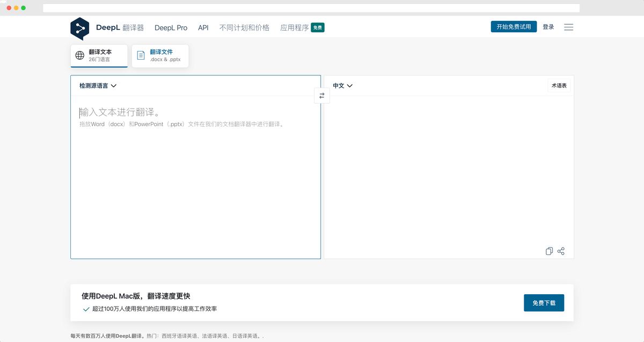Click the 开始免费试用 button
644x342 pixels.
(x=514, y=27)
